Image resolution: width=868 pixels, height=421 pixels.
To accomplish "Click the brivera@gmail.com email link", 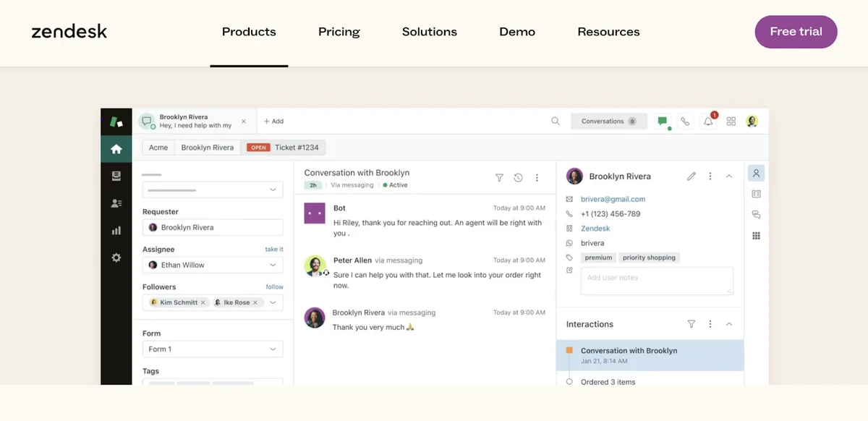I will click(613, 199).
